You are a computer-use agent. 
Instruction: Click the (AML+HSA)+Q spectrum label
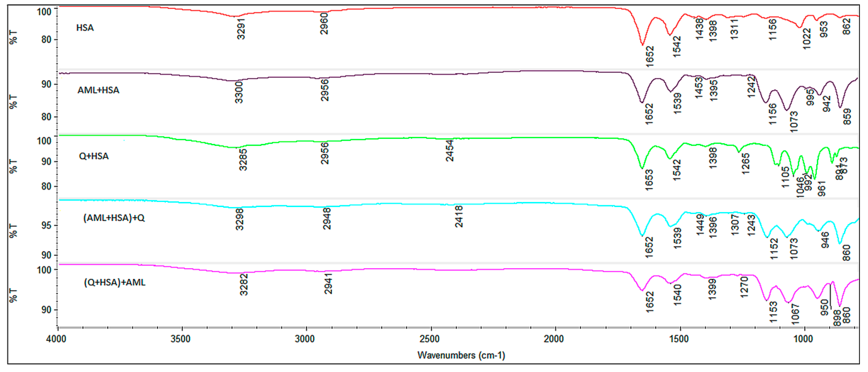coord(114,218)
